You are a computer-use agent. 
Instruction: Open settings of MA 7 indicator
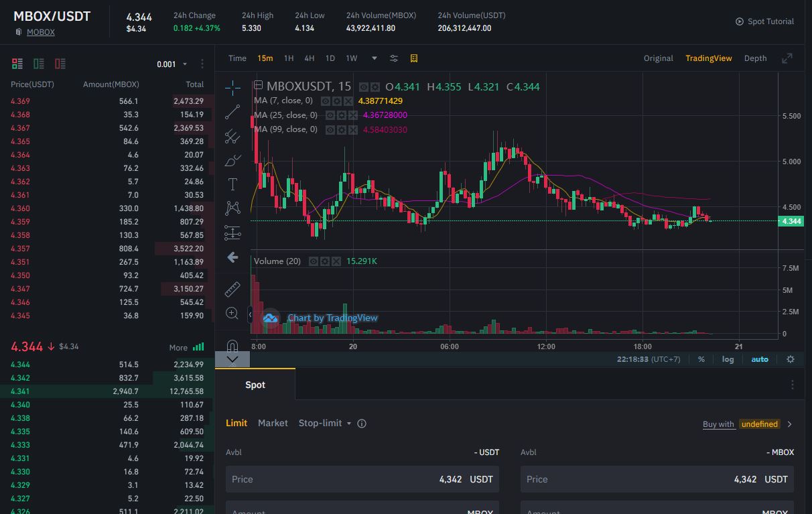(x=337, y=101)
